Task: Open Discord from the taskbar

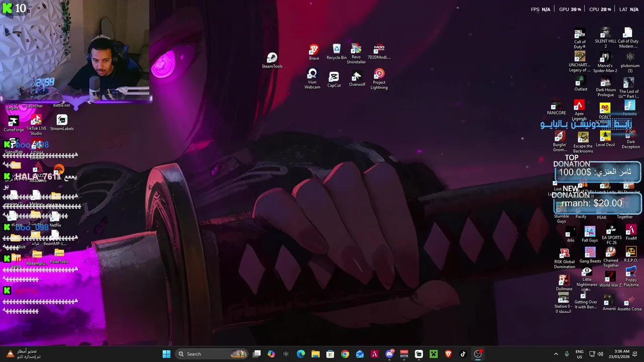Action: click(389, 354)
